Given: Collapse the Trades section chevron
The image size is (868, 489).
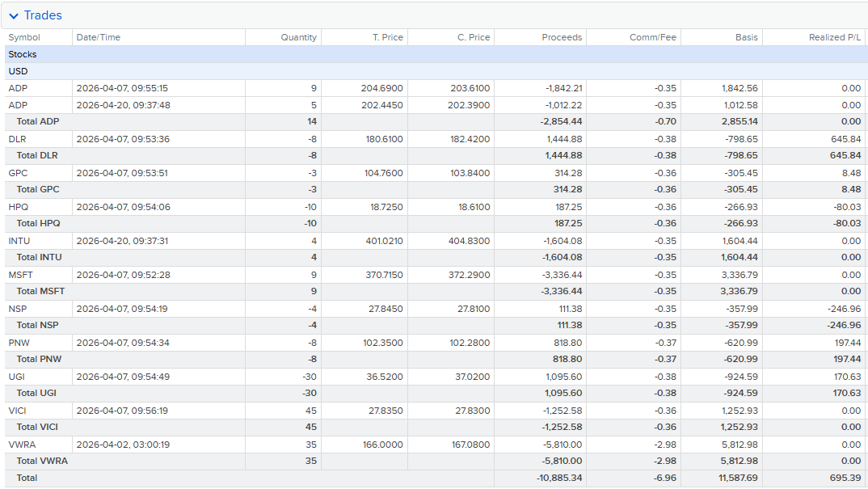Looking at the screenshot, I should [14, 16].
